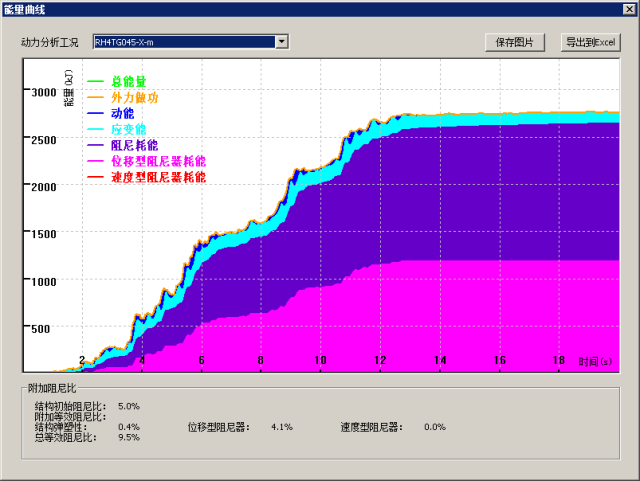Click the 外力做功 legend entry

point(133,98)
